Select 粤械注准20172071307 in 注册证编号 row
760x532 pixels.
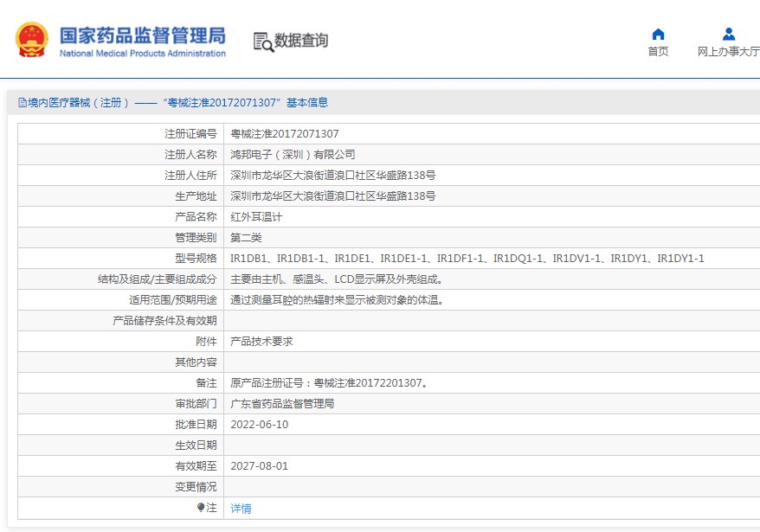[285, 134]
